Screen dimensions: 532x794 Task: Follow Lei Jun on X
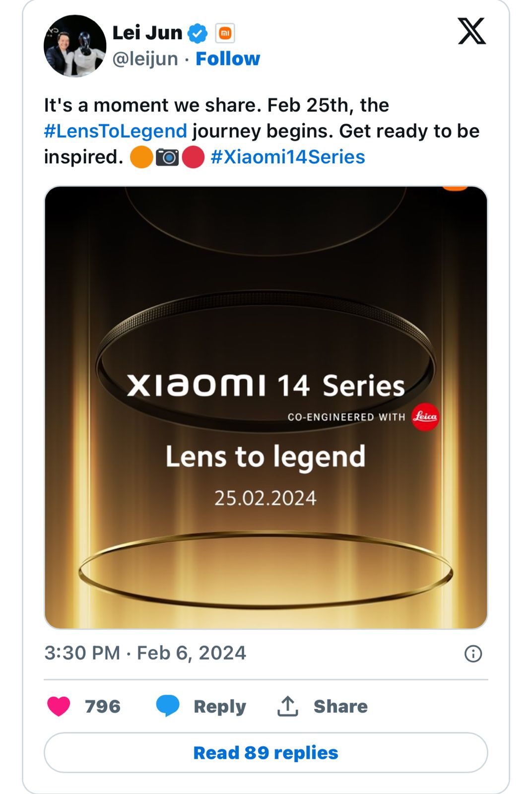228,59
